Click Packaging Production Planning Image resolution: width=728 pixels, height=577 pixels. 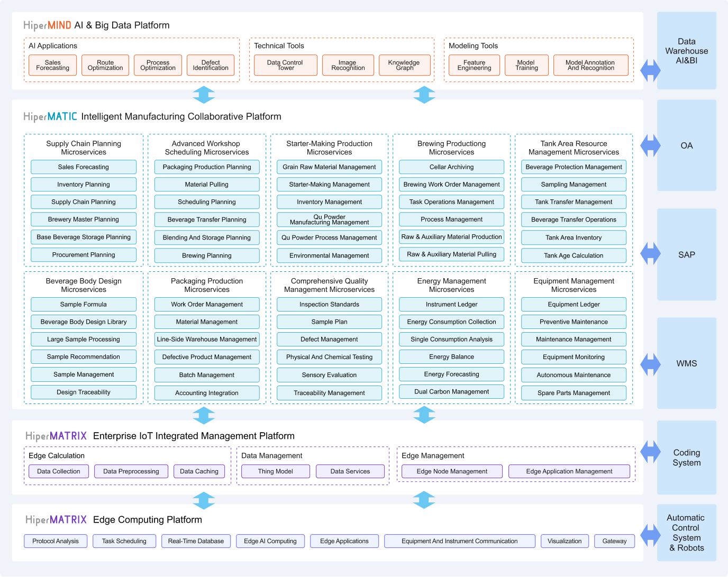click(207, 167)
